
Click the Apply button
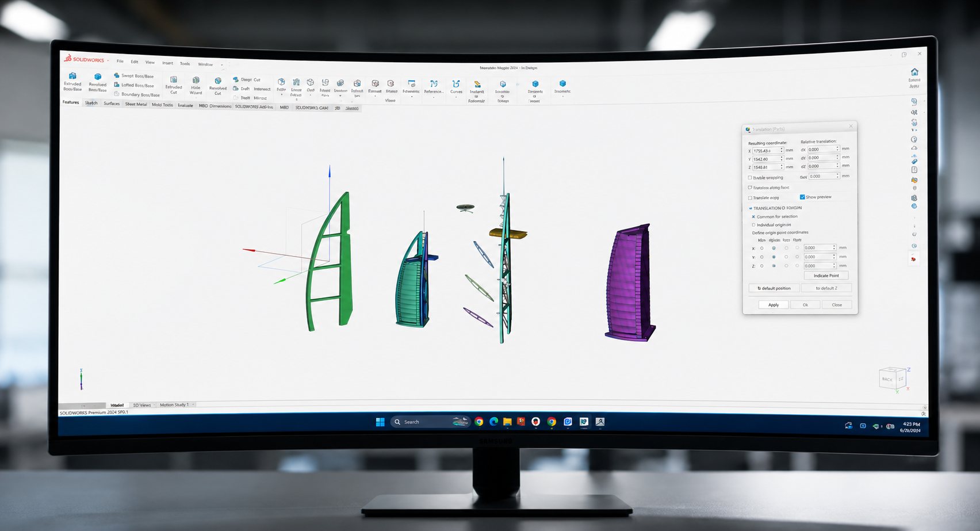(x=774, y=305)
